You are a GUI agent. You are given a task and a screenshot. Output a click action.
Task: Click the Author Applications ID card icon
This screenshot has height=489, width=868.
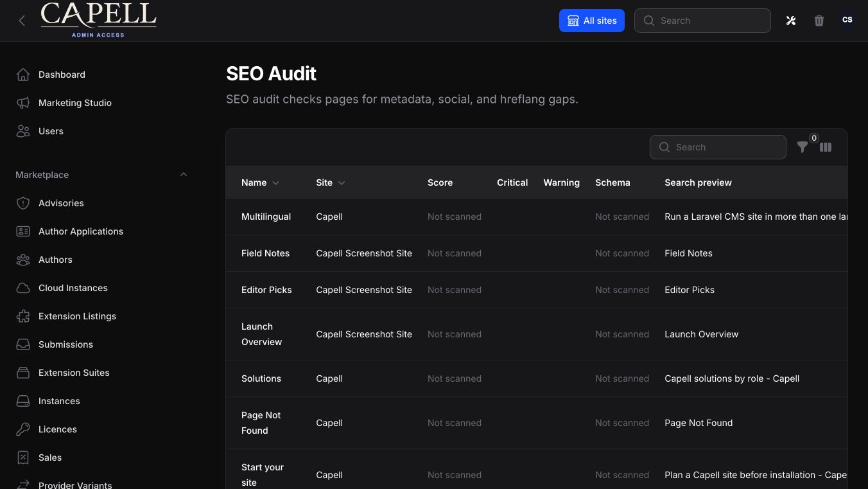pos(23,231)
